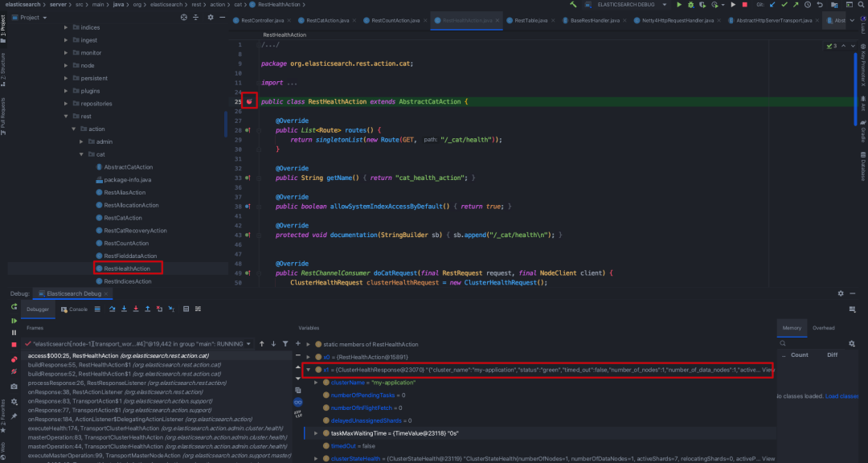Screen dimensions: 868x463
Task: Take a thread dump with camera icon
Action: (x=14, y=387)
